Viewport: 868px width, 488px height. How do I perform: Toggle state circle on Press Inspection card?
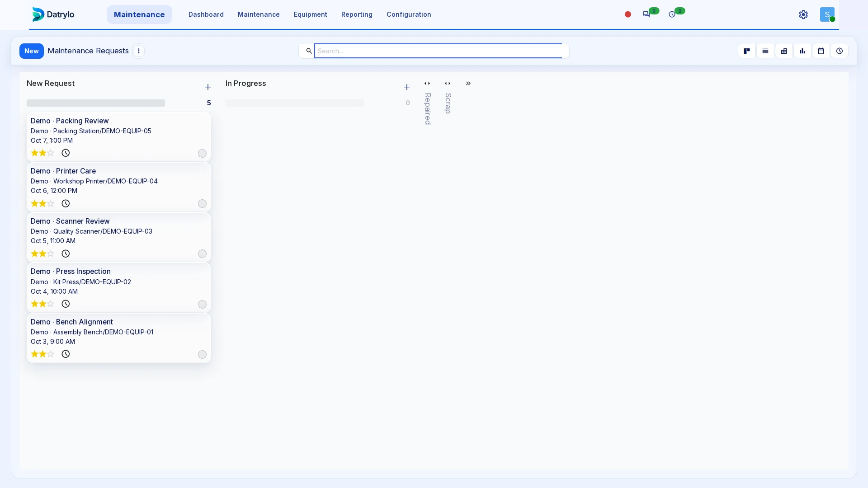click(203, 305)
